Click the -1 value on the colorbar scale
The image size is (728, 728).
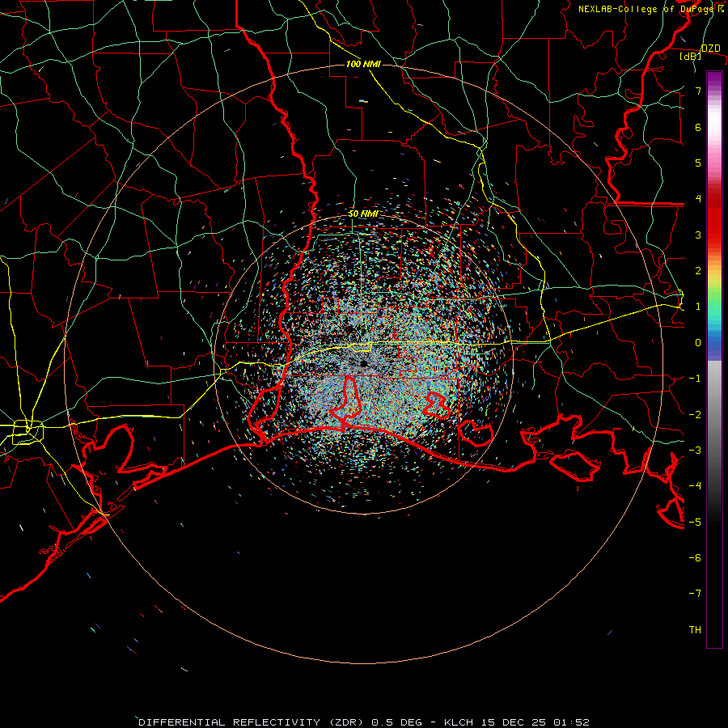[695, 379]
